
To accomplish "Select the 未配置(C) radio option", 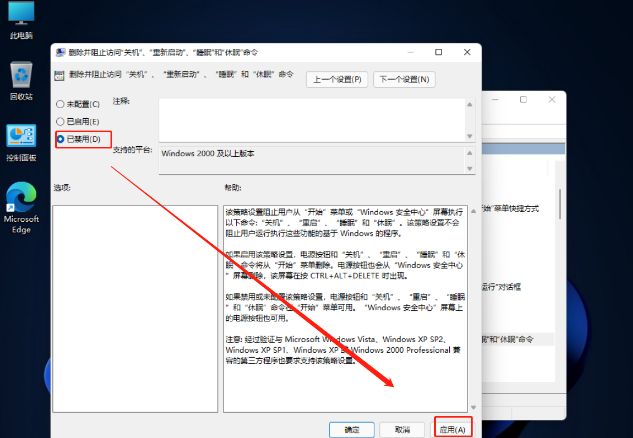I will point(78,104).
